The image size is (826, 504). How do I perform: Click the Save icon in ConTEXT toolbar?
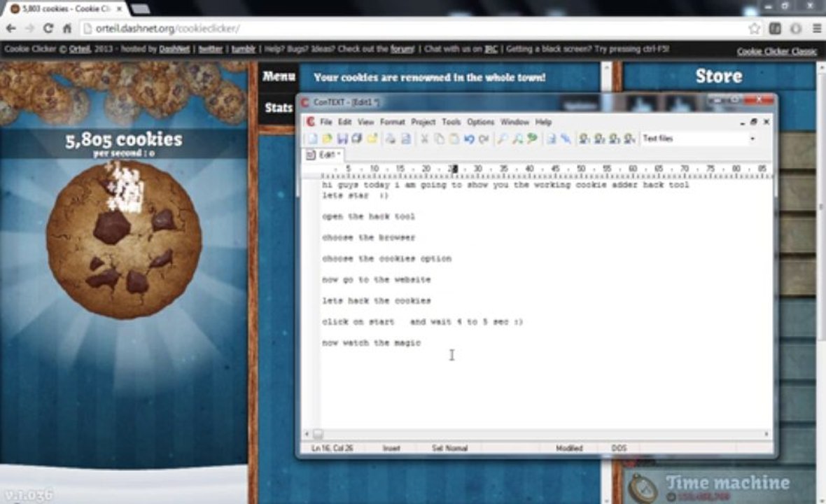[342, 139]
